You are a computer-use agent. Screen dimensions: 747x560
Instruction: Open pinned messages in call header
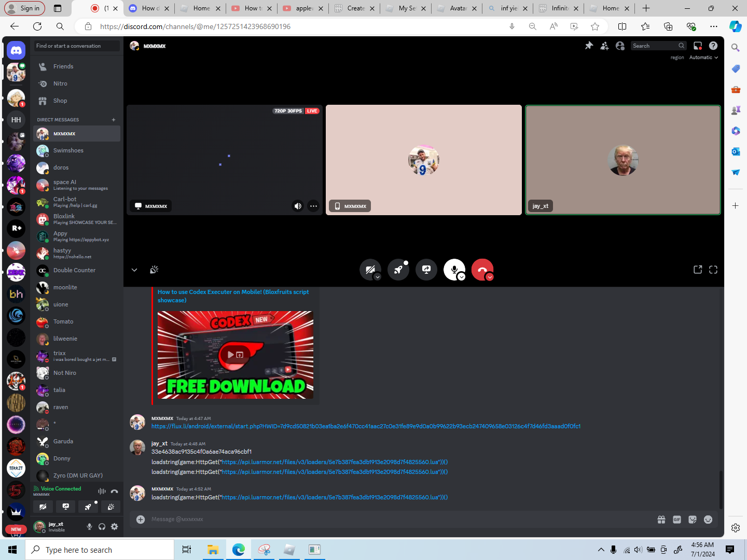(x=589, y=46)
